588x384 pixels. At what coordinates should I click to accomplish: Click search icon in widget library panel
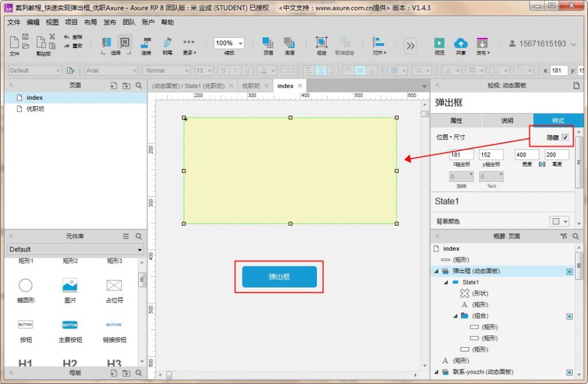(x=138, y=236)
